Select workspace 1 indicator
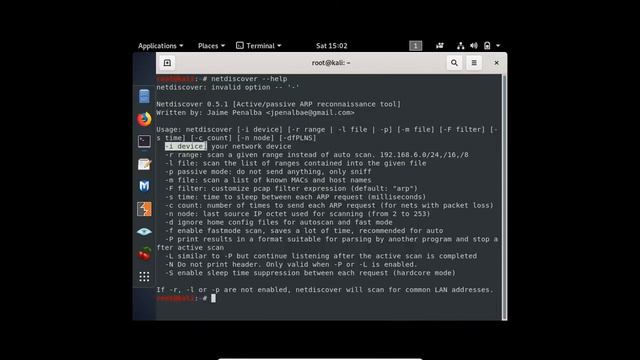The width and height of the screenshot is (640, 360). coord(416,46)
